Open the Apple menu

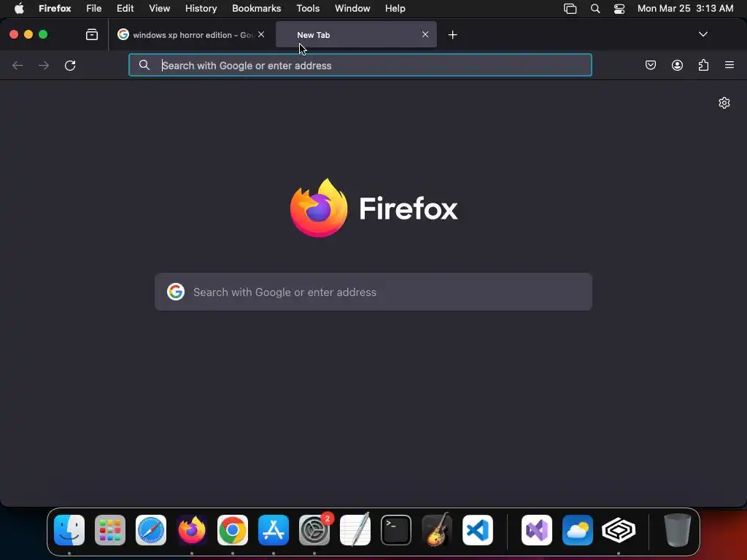19,8
